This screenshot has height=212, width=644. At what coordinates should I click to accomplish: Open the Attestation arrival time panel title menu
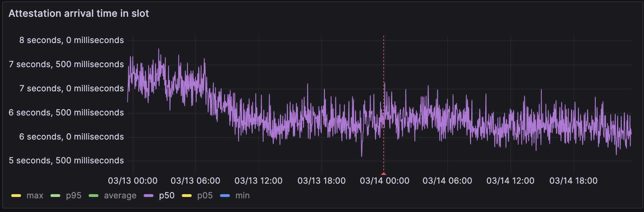click(x=79, y=13)
